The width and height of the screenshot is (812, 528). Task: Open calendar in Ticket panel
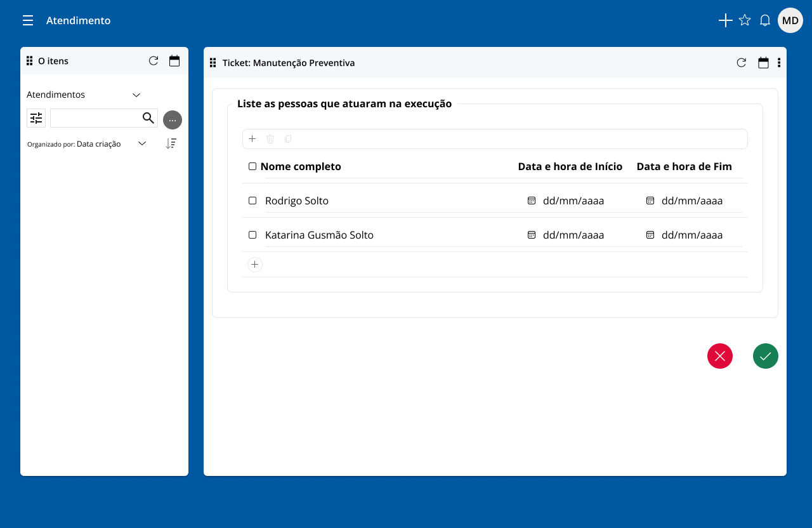point(763,63)
